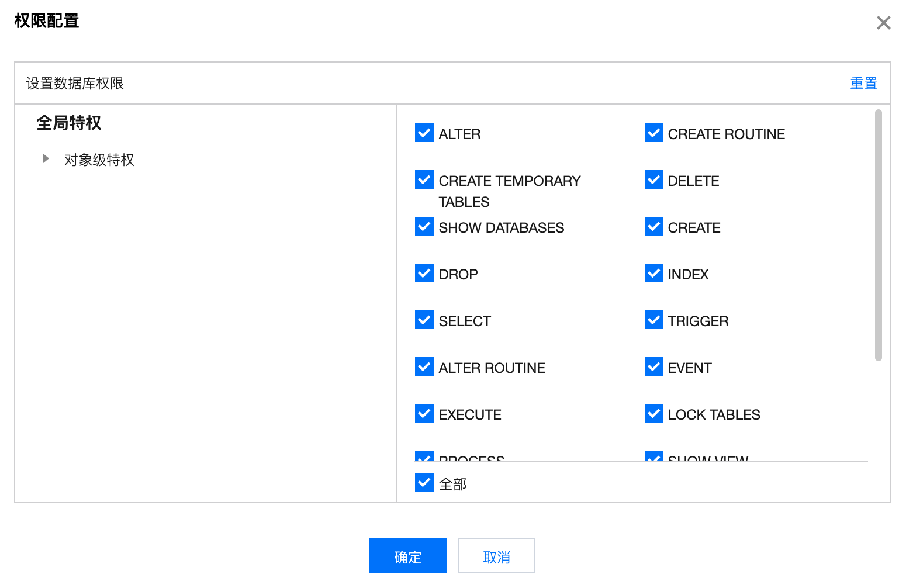899x588 pixels.
Task: Close the 权限配置 dialog
Action: click(x=883, y=23)
